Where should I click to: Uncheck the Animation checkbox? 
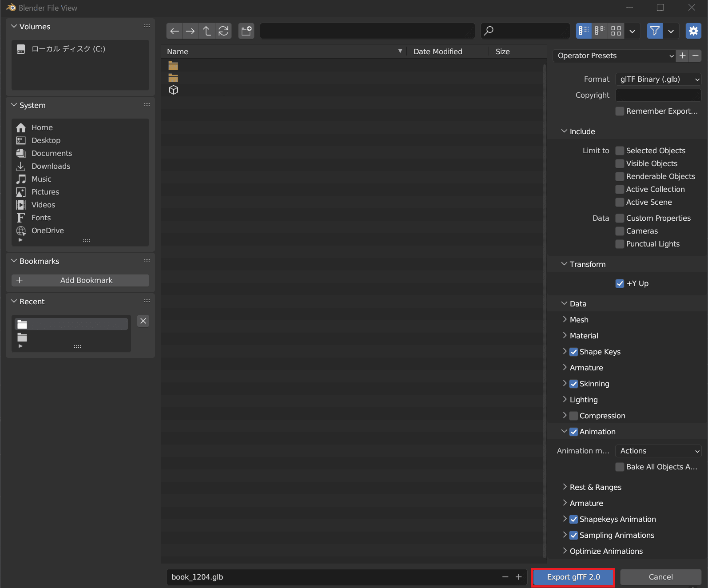[x=573, y=432]
